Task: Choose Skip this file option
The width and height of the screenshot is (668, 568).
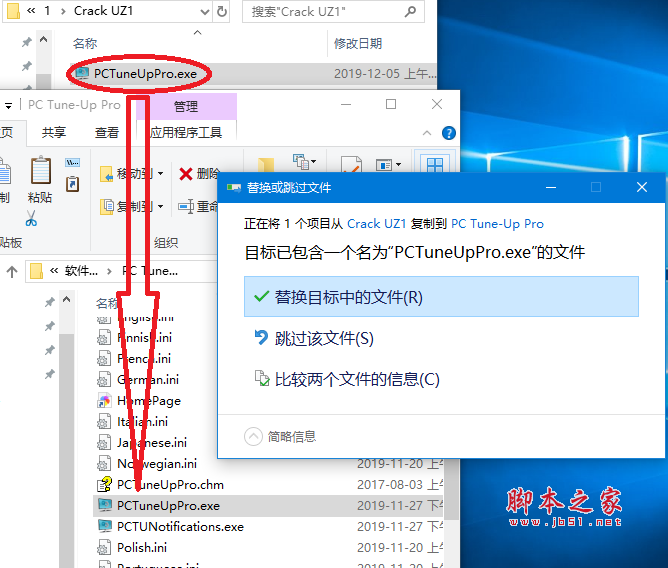Action: (314, 338)
